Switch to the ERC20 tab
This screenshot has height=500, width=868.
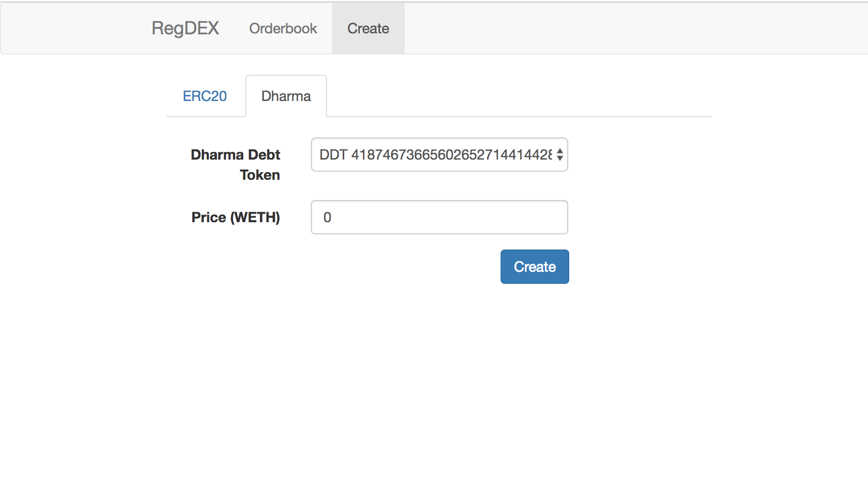tap(205, 96)
